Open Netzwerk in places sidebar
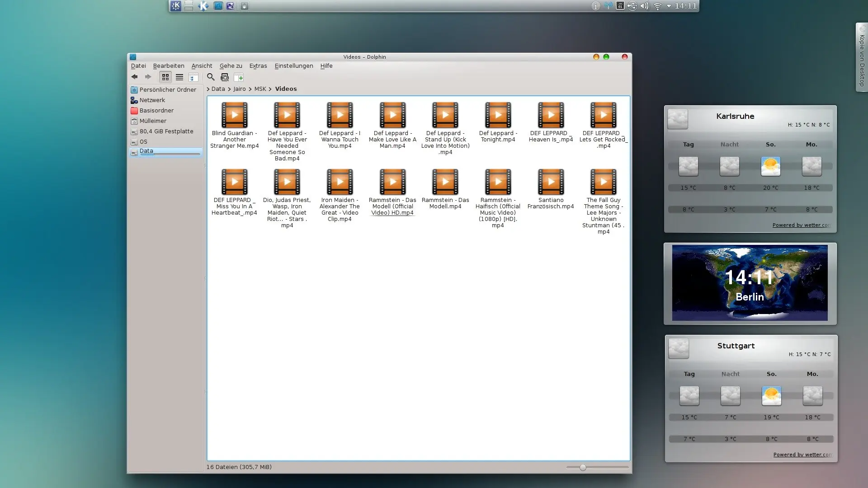The width and height of the screenshot is (868, 488). click(166, 100)
